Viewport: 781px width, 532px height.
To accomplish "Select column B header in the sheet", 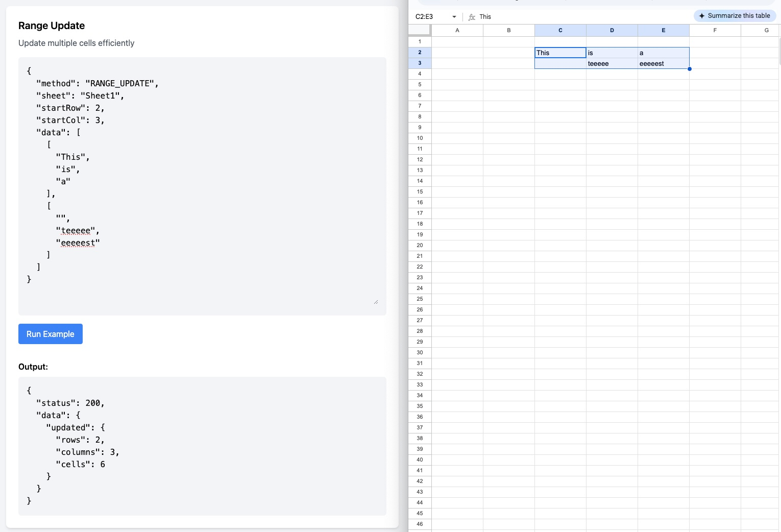I will [x=509, y=31].
